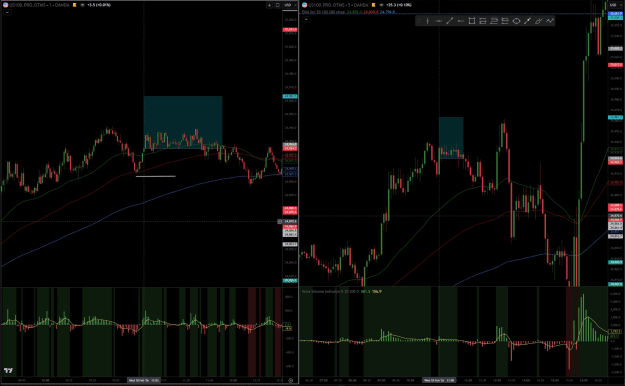Click the crosshair price label on left scale

290,221
